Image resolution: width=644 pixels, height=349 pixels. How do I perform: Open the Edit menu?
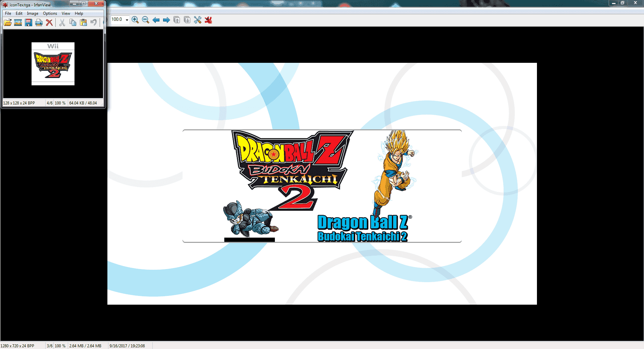tap(19, 13)
